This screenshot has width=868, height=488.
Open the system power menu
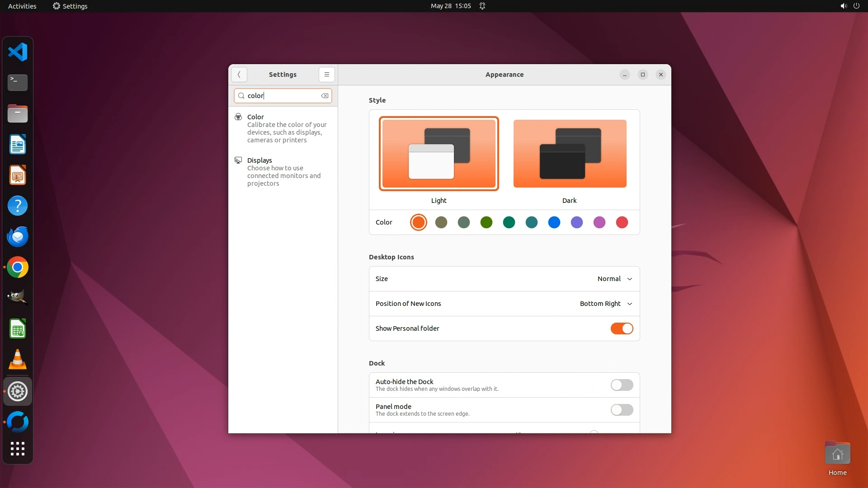pyautogui.click(x=856, y=6)
